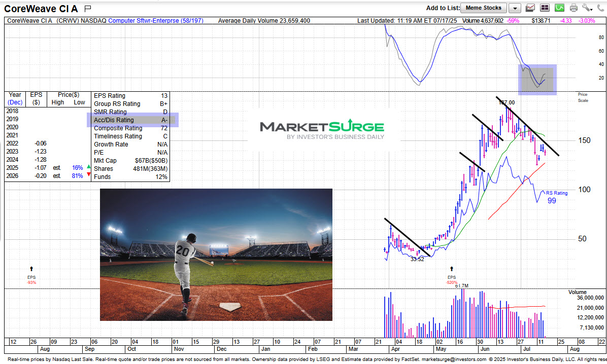The height and width of the screenshot is (364, 607).
Task: Select the Growth Rate row
Action: [x=130, y=144]
